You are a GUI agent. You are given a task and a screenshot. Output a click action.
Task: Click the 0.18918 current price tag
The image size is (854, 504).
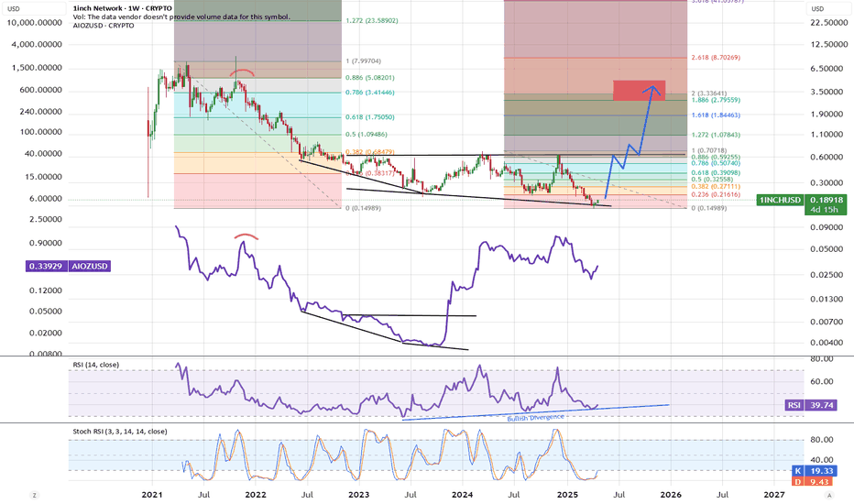pyautogui.click(x=826, y=200)
